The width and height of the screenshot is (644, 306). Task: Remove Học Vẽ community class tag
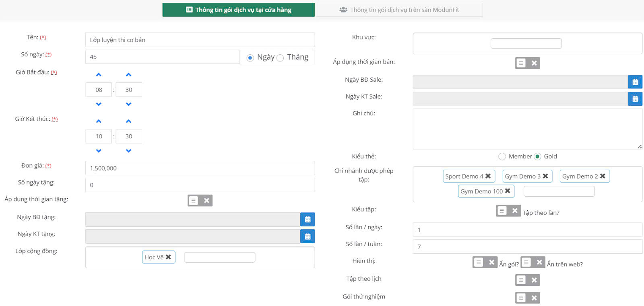[x=168, y=257]
